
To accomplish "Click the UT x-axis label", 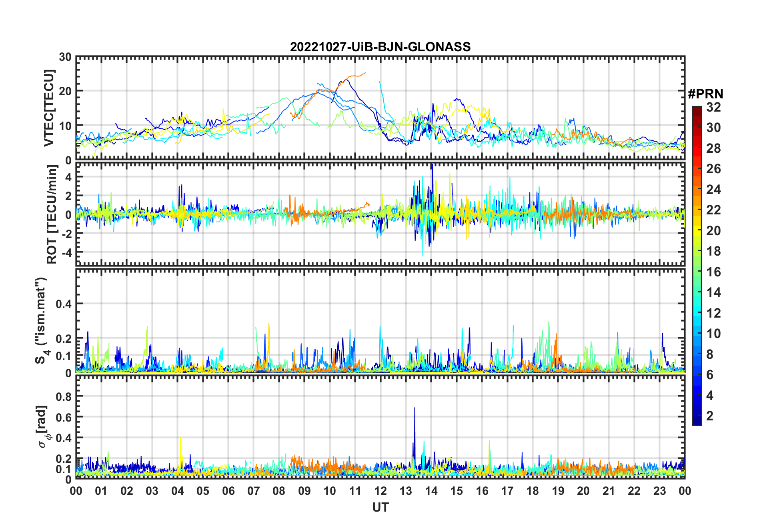I will 380,508.
